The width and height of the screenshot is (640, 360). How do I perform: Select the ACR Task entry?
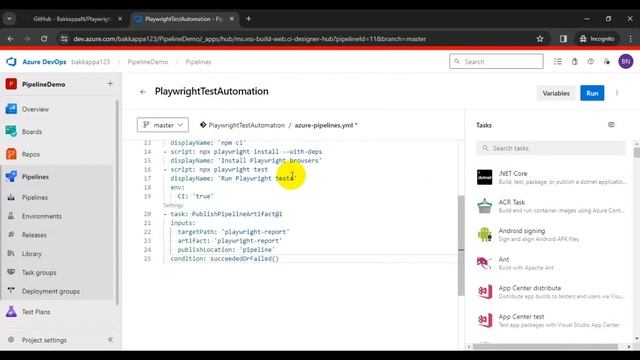click(x=551, y=206)
